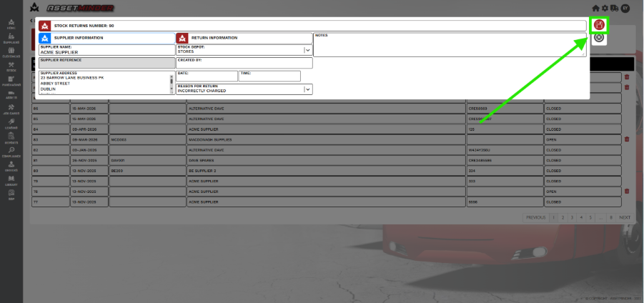The height and width of the screenshot is (303, 644).
Task: Expand the Reason for Return dropdown
Action: coord(307,89)
